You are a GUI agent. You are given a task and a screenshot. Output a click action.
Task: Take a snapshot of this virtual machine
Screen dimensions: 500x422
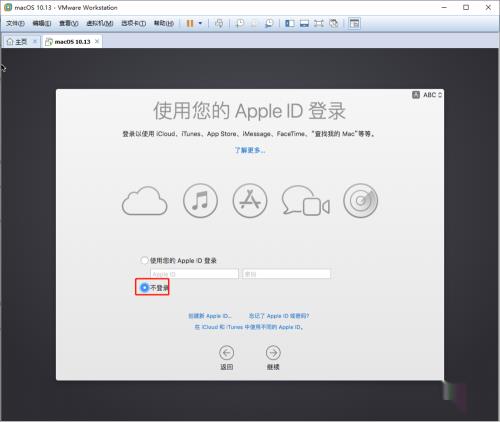[x=240, y=23]
